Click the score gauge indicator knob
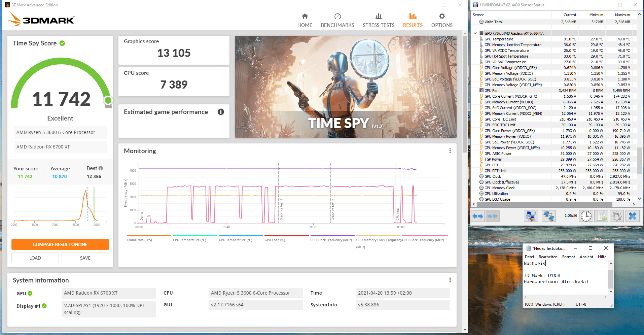Viewport: 644px width, 335px height. pyautogui.click(x=108, y=100)
